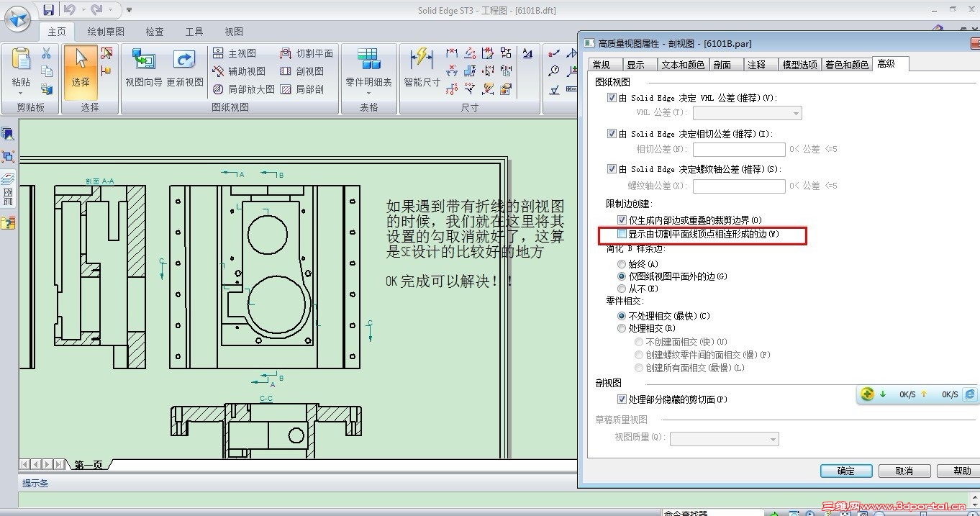The image size is (980, 516).
Task: Select 仅图纸视图平面外的边 (G) radio
Action: tap(622, 276)
